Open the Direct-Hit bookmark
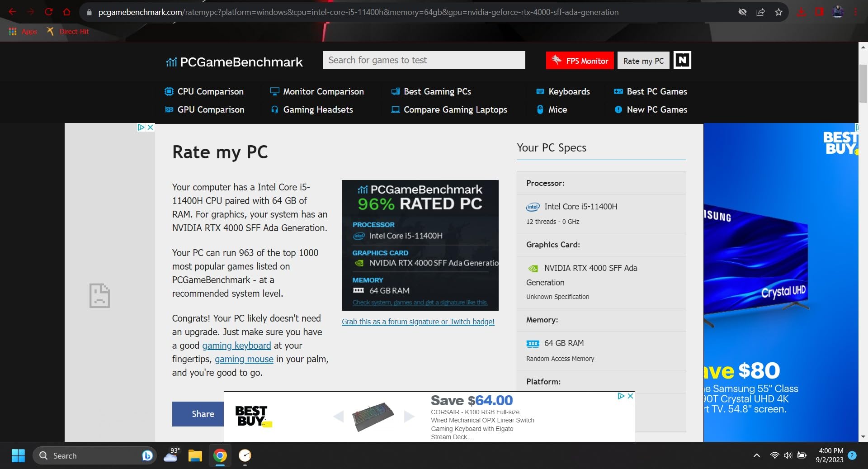This screenshot has width=868, height=469. (67, 32)
